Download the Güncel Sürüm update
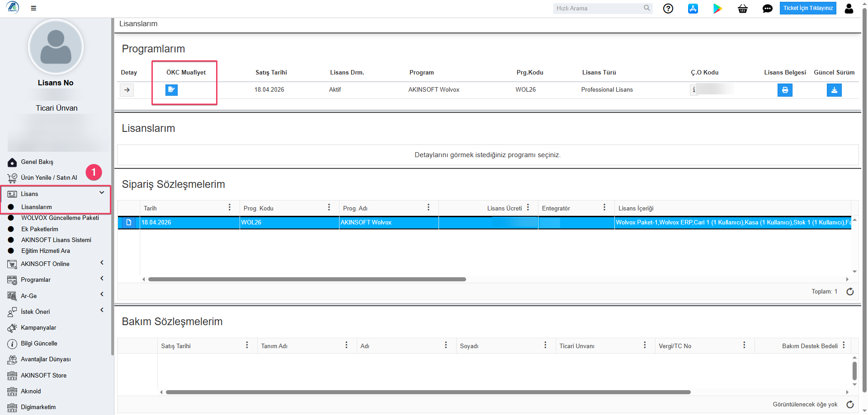Image resolution: width=868 pixels, height=415 pixels. tap(834, 90)
